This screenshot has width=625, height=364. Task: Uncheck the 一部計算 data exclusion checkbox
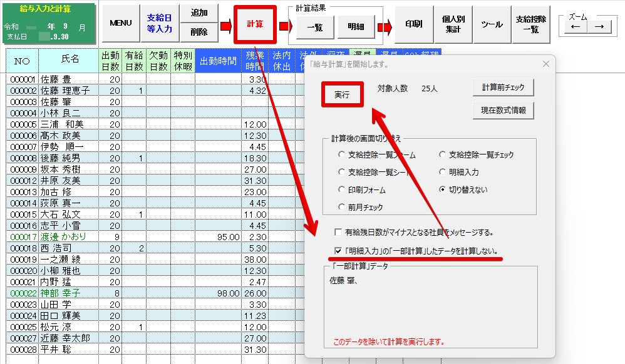click(x=338, y=251)
